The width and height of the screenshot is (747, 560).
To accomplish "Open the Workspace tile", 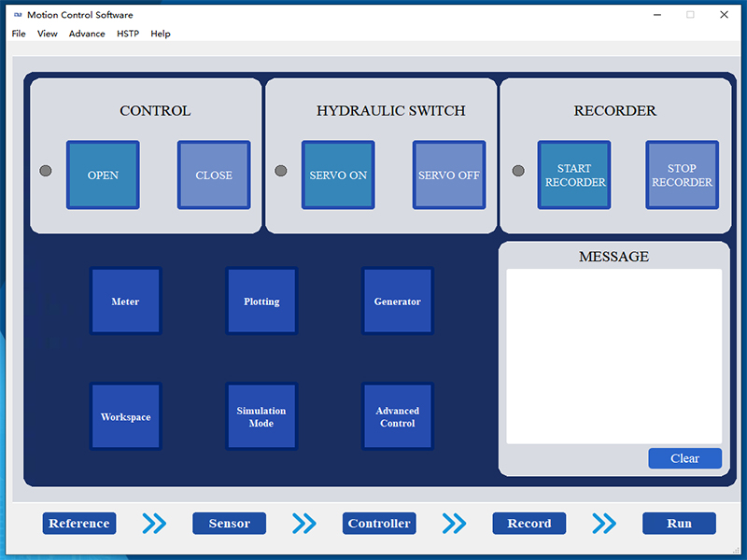I will tap(125, 417).
